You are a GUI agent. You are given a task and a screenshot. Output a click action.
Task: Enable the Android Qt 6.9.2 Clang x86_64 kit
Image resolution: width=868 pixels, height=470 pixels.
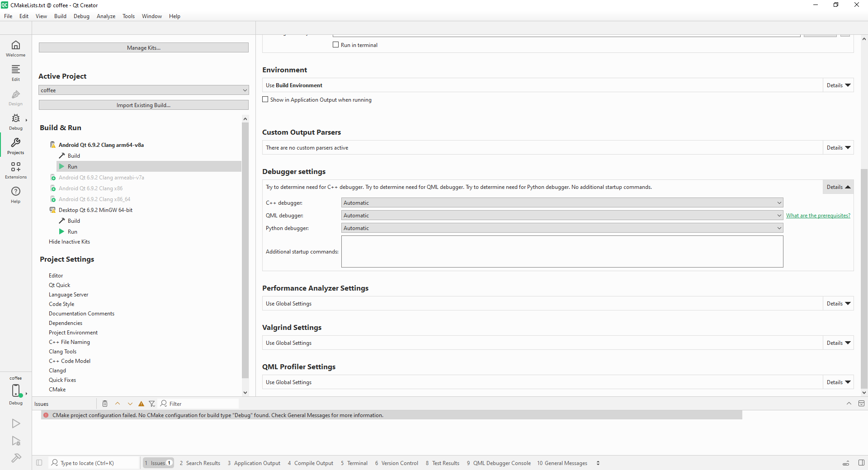(x=94, y=199)
